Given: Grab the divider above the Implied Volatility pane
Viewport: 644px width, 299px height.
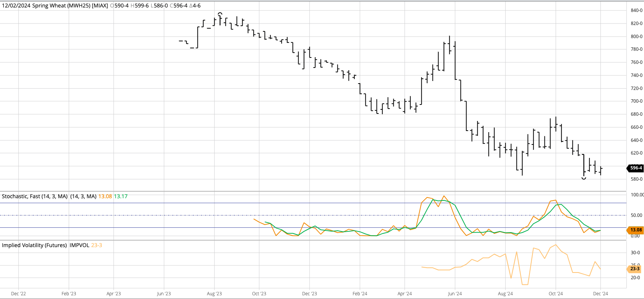Looking at the screenshot, I should [x=313, y=240].
